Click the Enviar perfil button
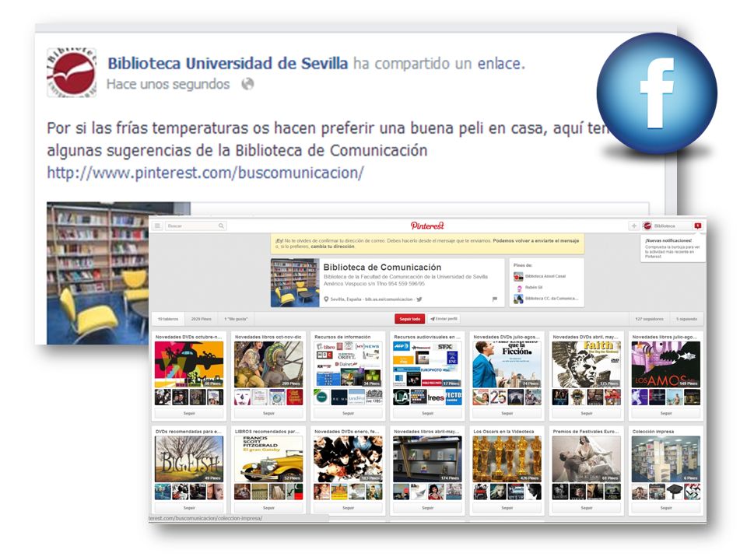The height and width of the screenshot is (560, 747). [444, 319]
